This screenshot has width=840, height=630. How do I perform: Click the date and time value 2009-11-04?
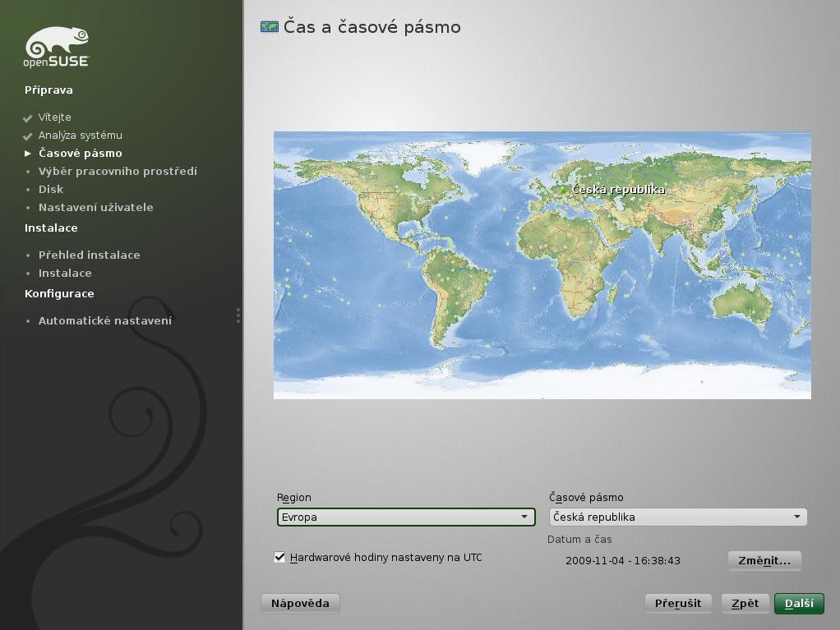(623, 561)
